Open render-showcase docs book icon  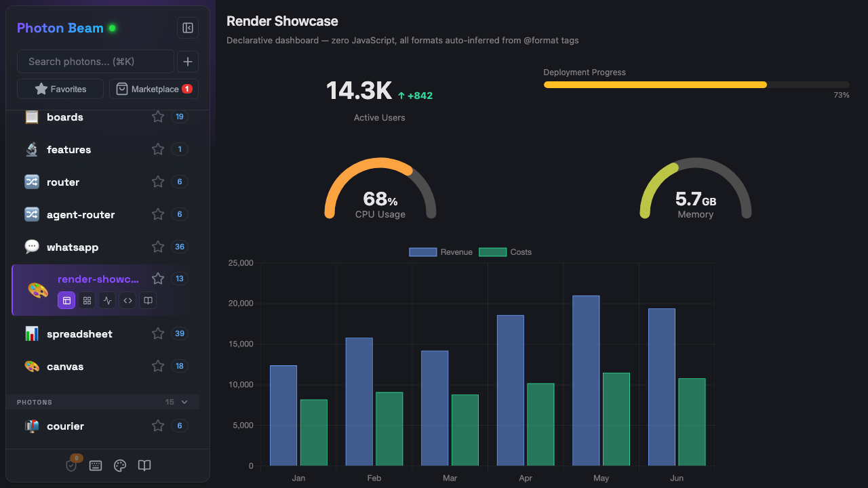[x=148, y=300]
